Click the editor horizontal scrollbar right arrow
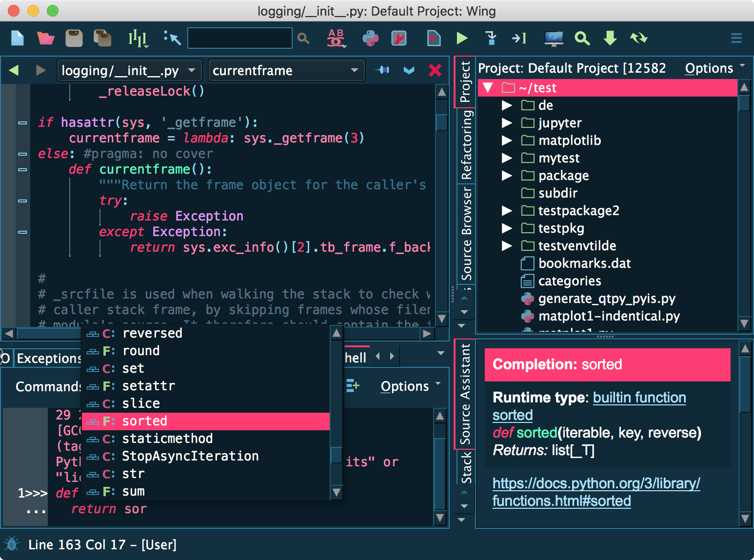 tap(427, 334)
